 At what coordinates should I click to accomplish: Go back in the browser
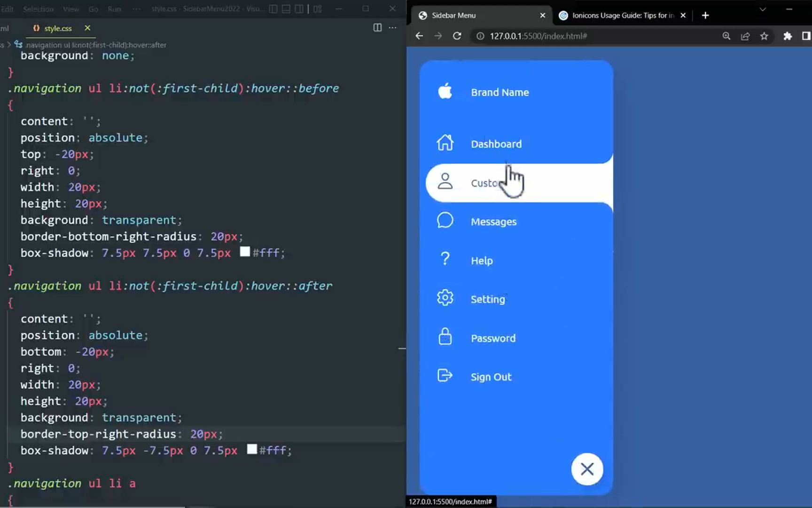click(x=419, y=36)
